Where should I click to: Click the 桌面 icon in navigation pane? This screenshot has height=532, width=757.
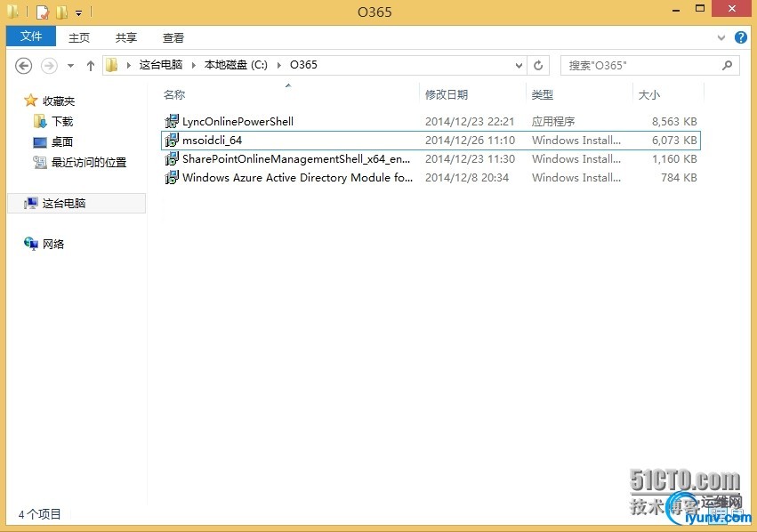pyautogui.click(x=40, y=142)
